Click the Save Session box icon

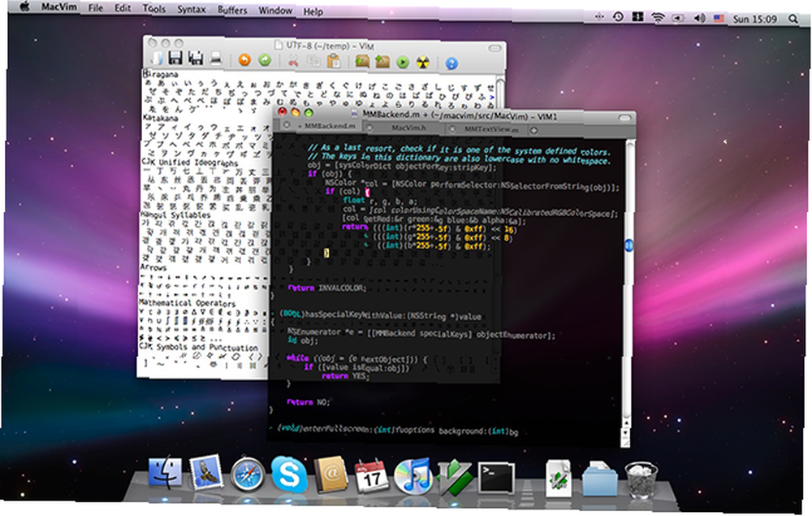coord(382,63)
